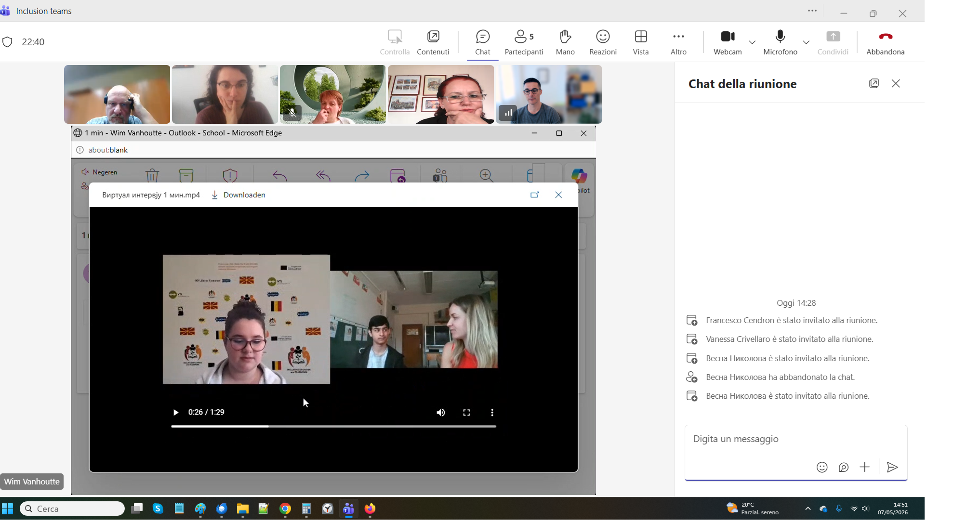980x522 pixels.
Task: Click Downloaden for the mp4 file
Action: 238,195
